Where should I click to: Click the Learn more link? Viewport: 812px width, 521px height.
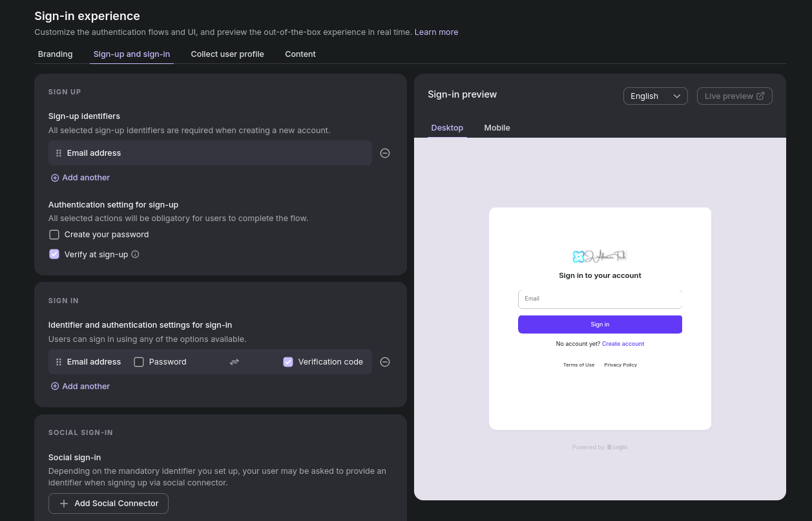click(x=436, y=32)
